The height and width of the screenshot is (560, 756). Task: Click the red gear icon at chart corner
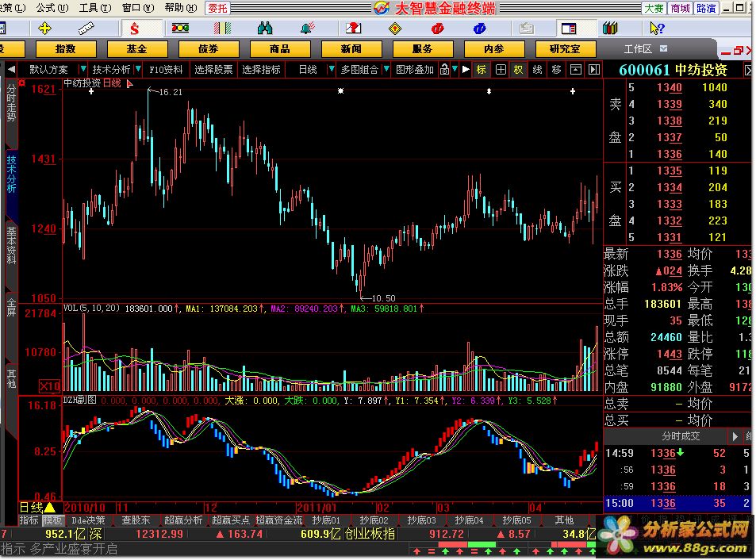(21, 83)
